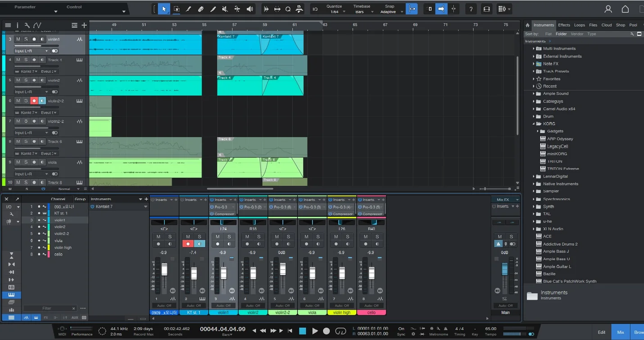Viewport: 644px width, 340px height.
Task: Expand the Spectrasonics folder
Action: 534,199
